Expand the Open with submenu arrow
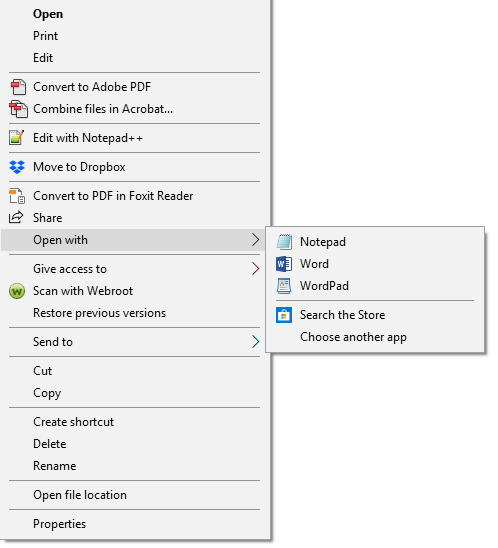498x548 pixels. tap(256, 240)
